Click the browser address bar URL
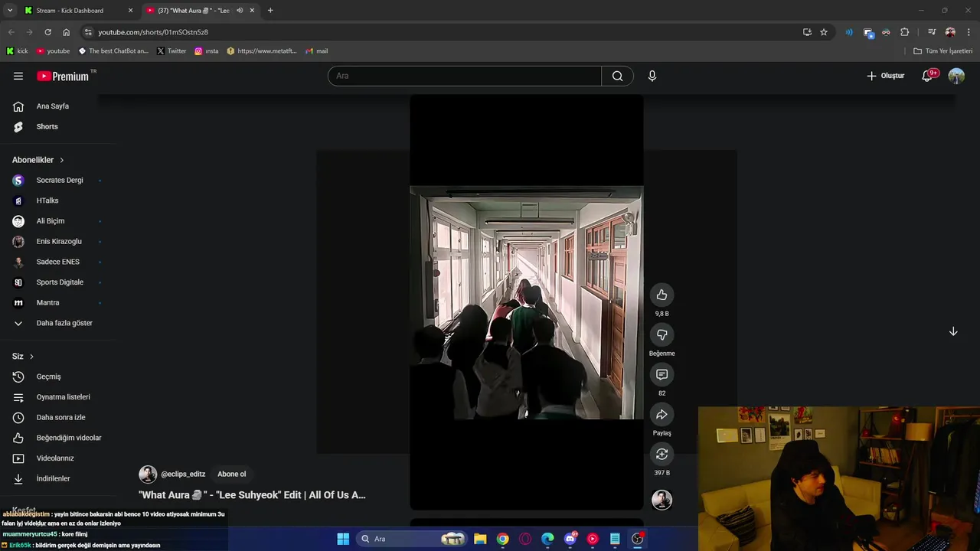This screenshot has width=980, height=551. pos(153,32)
